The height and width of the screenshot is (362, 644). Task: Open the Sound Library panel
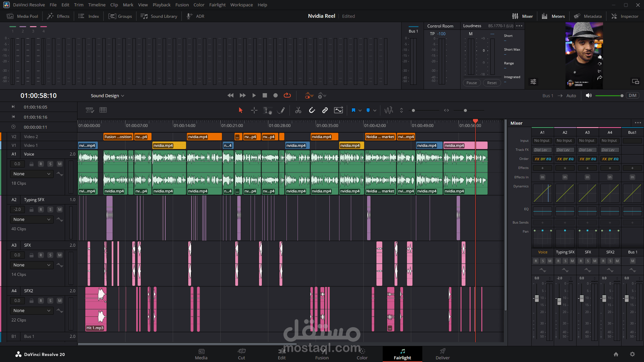[x=159, y=16]
